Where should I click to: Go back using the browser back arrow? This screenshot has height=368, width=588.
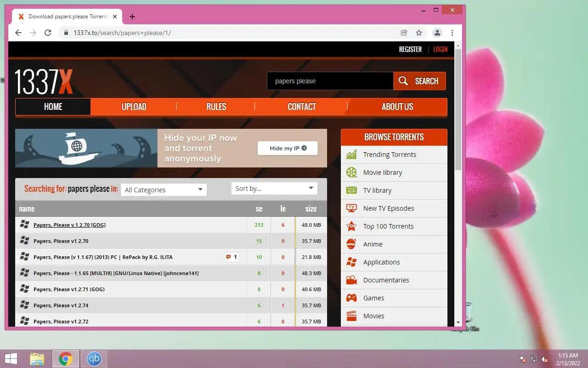[x=18, y=33]
